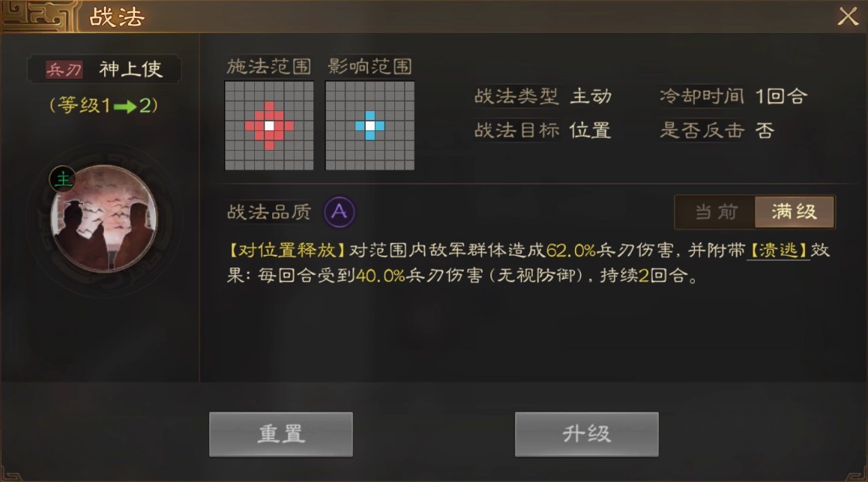868x482 pixels.
Task: Click the purple A quality badge
Action: [340, 211]
